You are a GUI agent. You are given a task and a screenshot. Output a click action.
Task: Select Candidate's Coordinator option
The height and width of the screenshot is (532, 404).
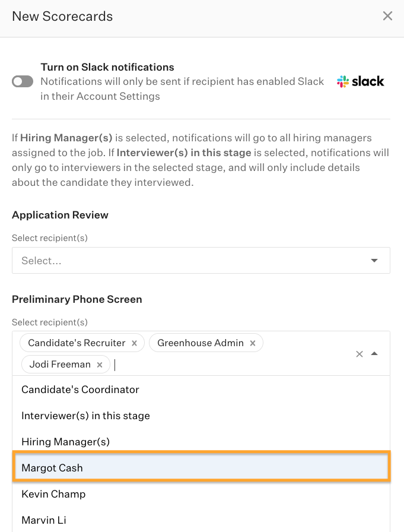(x=80, y=389)
